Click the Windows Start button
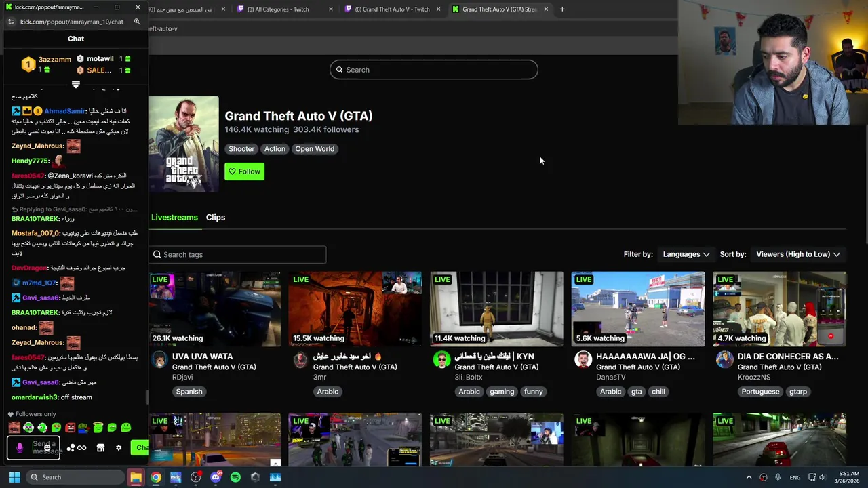868x488 pixels. (14, 477)
